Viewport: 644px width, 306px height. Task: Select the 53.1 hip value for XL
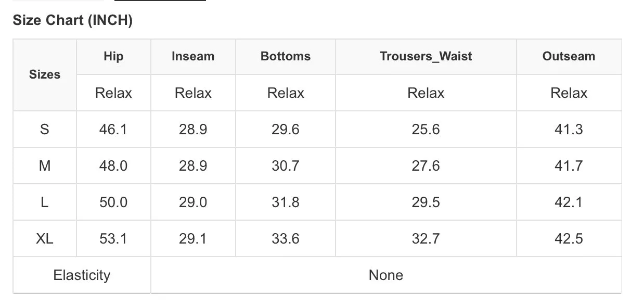pos(113,238)
